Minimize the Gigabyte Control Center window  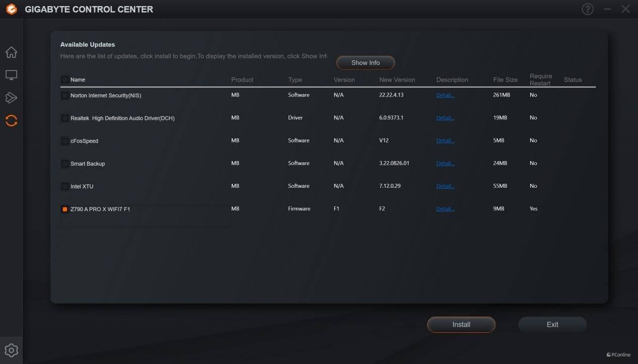coord(607,9)
